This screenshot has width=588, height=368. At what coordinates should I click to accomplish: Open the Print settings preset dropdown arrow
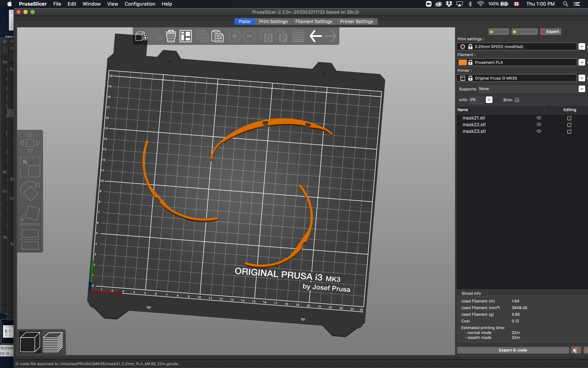pos(582,46)
